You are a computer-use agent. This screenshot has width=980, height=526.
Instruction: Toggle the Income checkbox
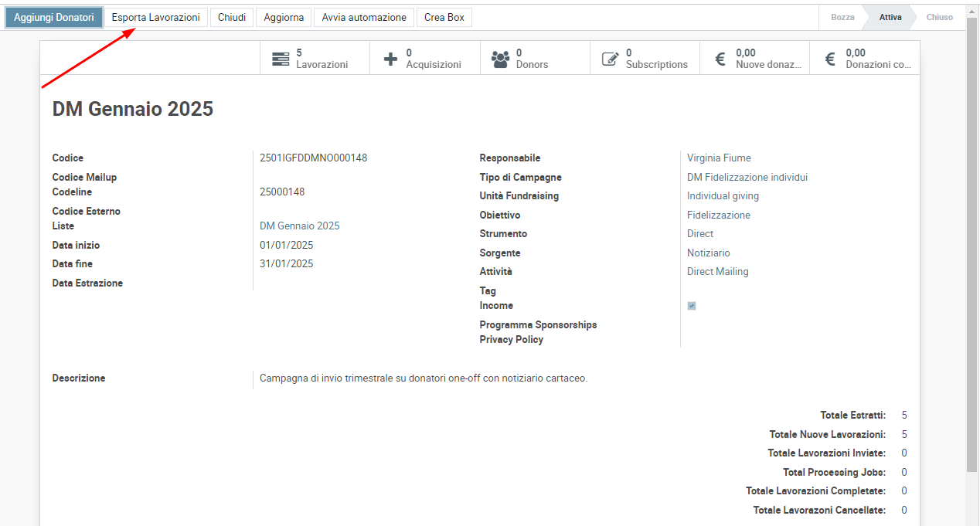click(x=692, y=306)
